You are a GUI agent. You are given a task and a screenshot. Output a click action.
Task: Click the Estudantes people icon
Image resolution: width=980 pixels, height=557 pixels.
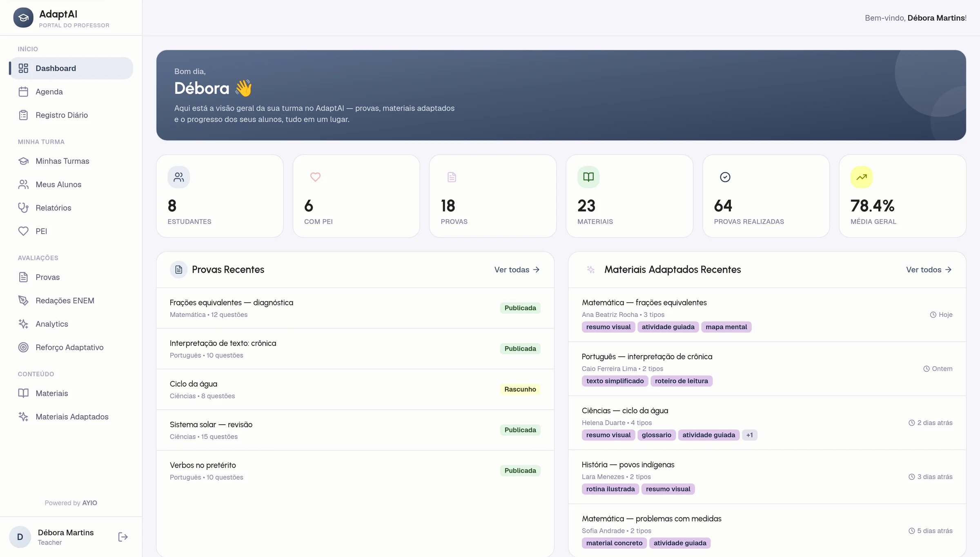pyautogui.click(x=179, y=177)
